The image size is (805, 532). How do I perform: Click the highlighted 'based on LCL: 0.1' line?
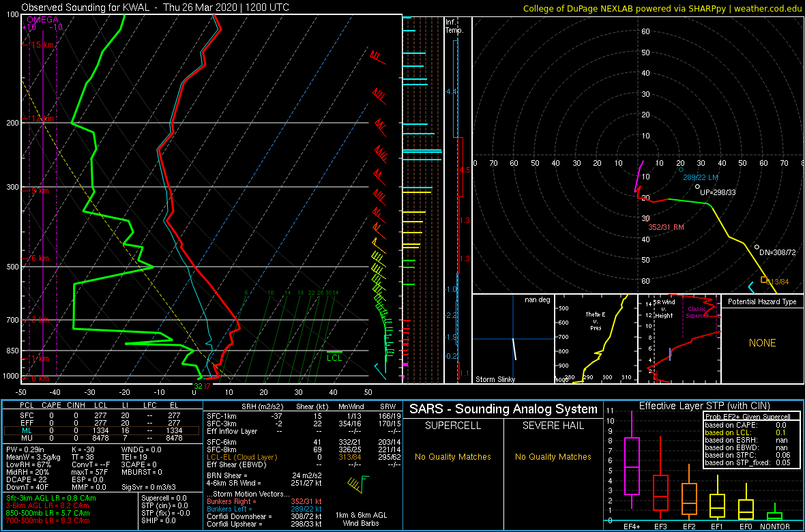747,432
